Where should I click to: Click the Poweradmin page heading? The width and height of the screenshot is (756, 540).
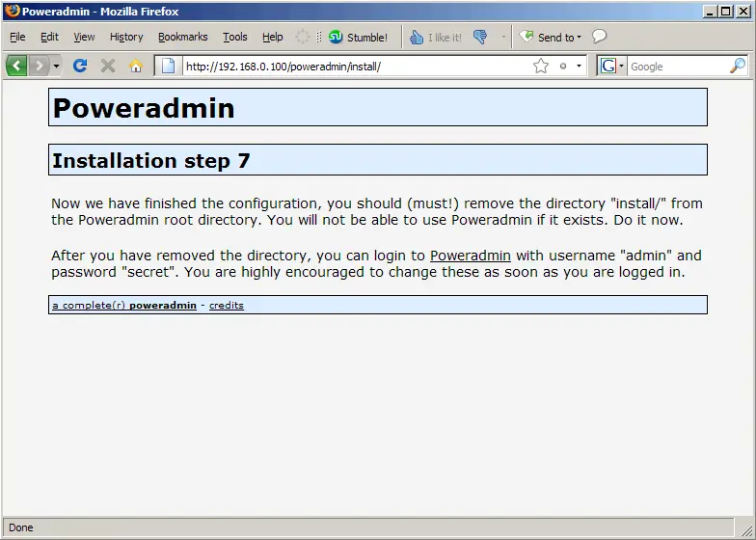pos(144,108)
